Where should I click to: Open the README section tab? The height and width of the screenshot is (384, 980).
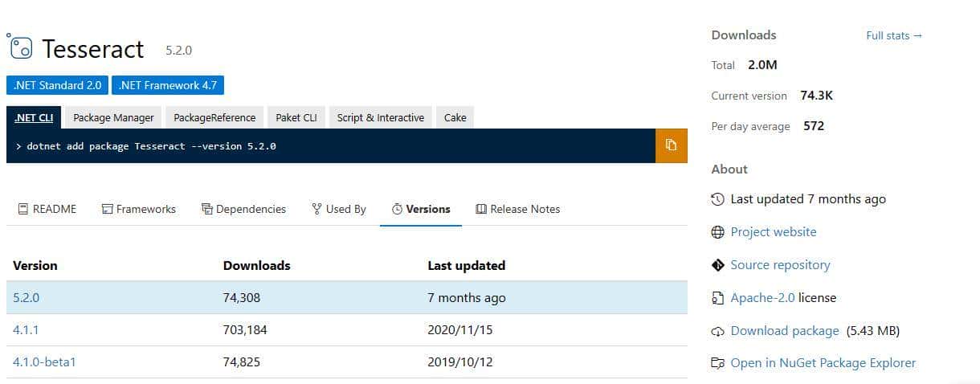[x=47, y=209]
